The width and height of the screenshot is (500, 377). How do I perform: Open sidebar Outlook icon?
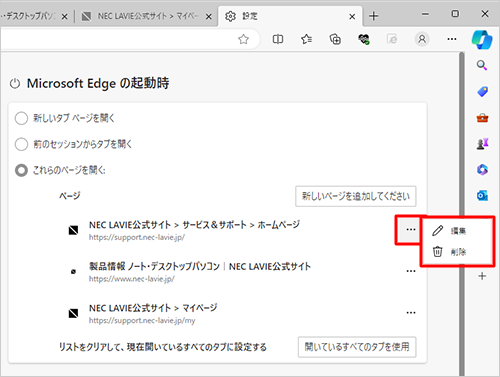coord(482,196)
